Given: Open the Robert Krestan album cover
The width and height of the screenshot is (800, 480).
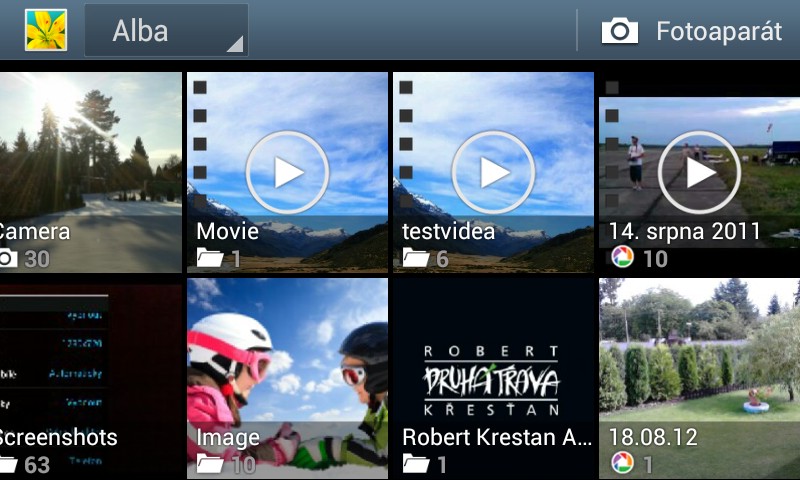Looking at the screenshot, I should (x=493, y=378).
